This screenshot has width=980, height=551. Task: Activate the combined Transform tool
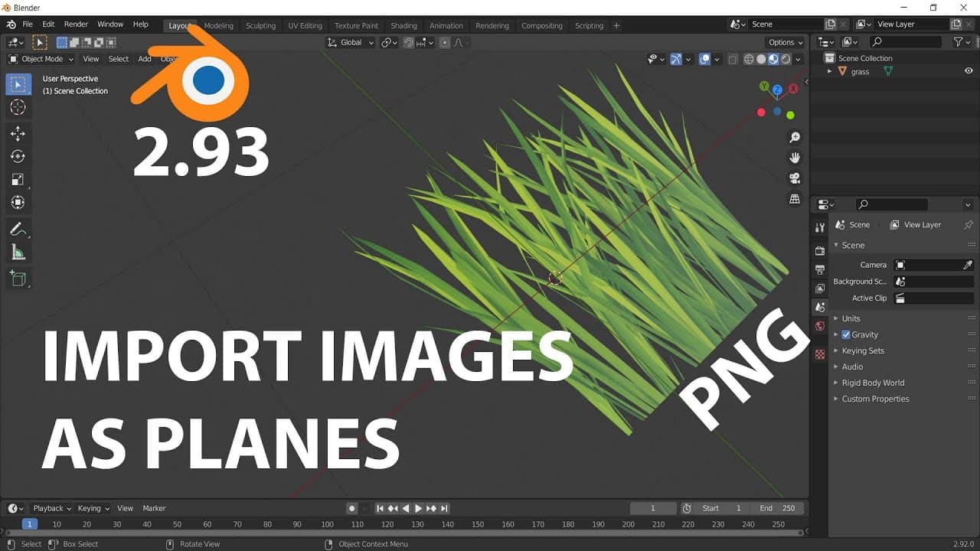[18, 203]
